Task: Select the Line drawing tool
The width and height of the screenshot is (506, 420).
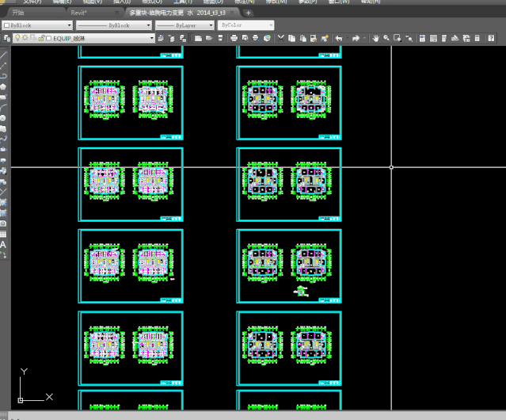Action: pos(3,55)
